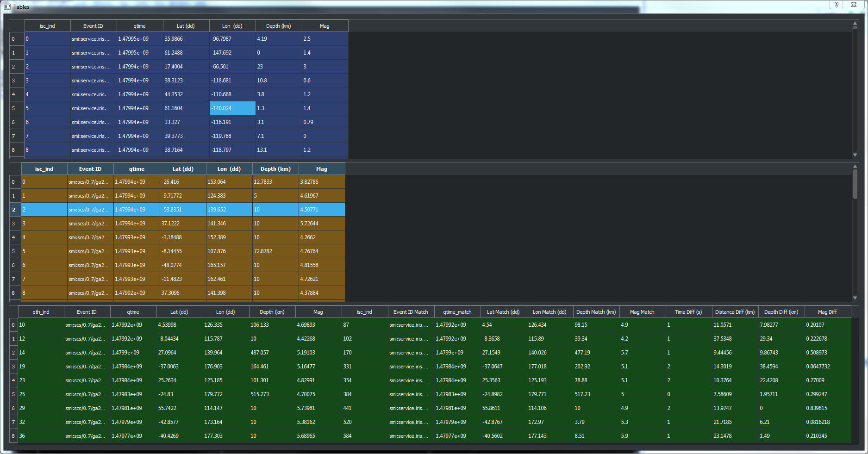Click longitude cell -119.788
868x454 pixels.
[232, 136]
